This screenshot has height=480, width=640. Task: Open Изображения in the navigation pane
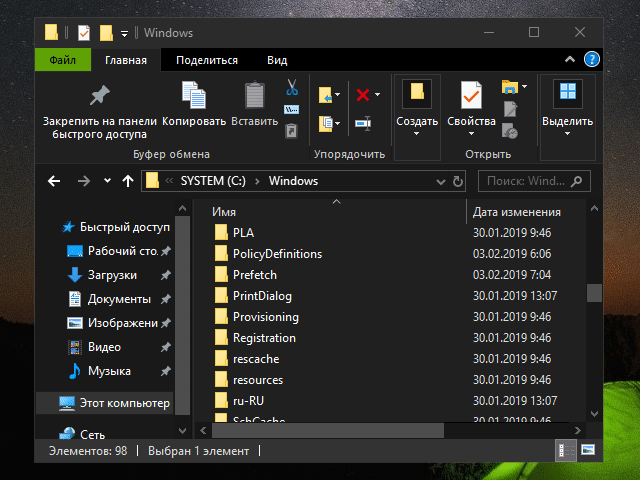(118, 323)
